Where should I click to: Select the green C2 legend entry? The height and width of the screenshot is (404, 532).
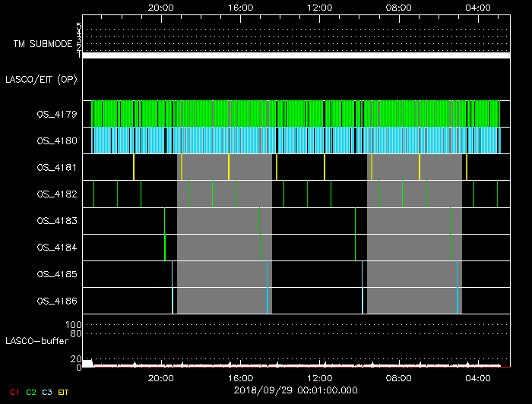pyautogui.click(x=31, y=392)
